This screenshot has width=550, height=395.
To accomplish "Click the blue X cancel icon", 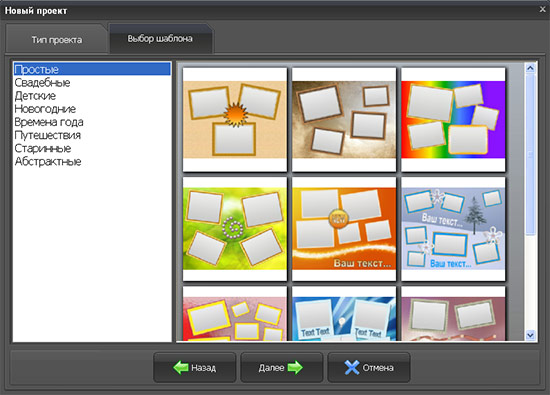I will click(x=352, y=367).
